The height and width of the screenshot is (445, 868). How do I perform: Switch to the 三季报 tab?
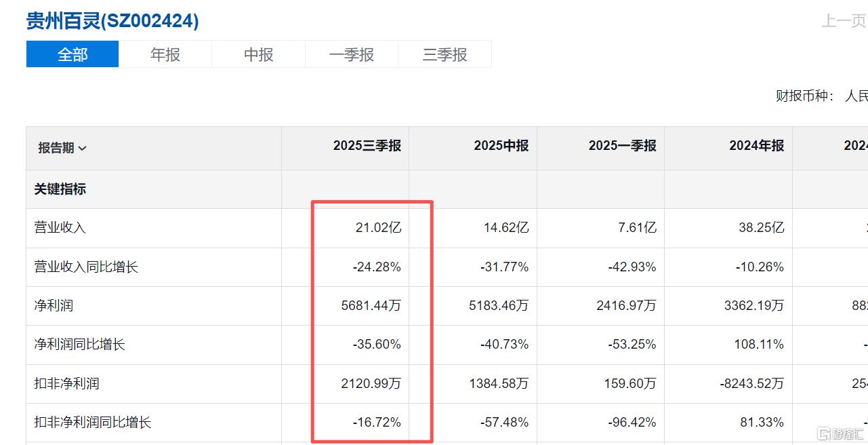[445, 54]
